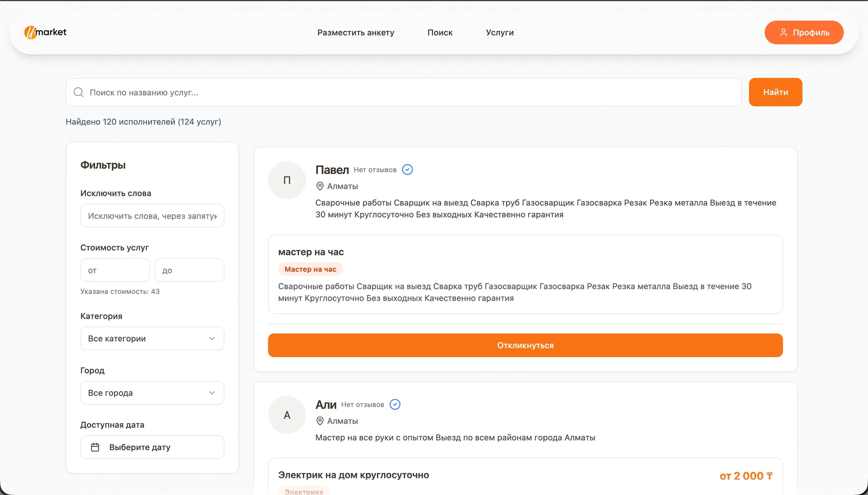Open Али's profile name
The image size is (868, 495).
(326, 405)
